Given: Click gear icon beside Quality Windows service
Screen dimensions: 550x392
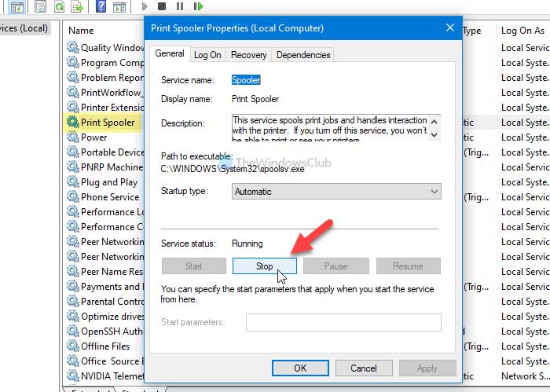Looking at the screenshot, I should tap(72, 47).
